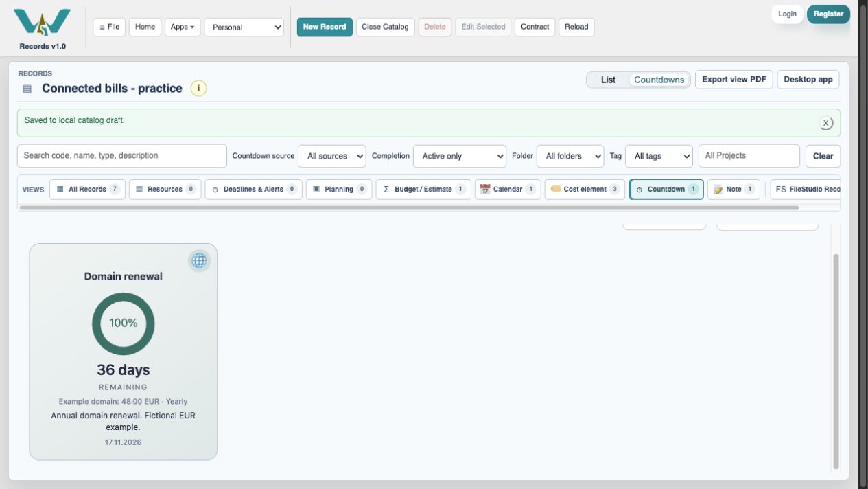
Task: Open the Deadlines & Alerts view
Action: (x=253, y=190)
